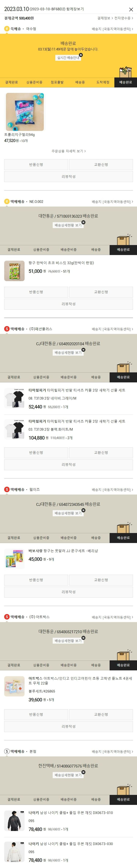The width and height of the screenshot is (137, 868).
Task: Select the 점포출발 step tab
Action: pos(57,82)
